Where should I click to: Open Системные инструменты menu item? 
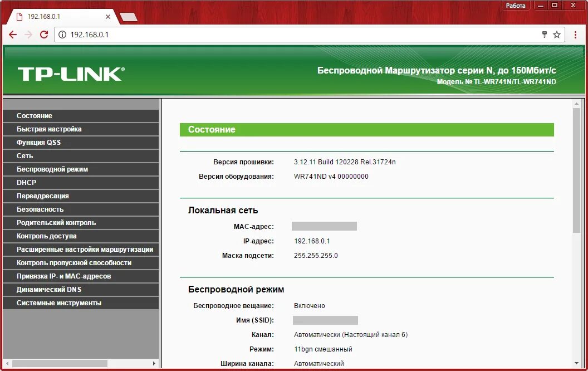[x=81, y=303]
